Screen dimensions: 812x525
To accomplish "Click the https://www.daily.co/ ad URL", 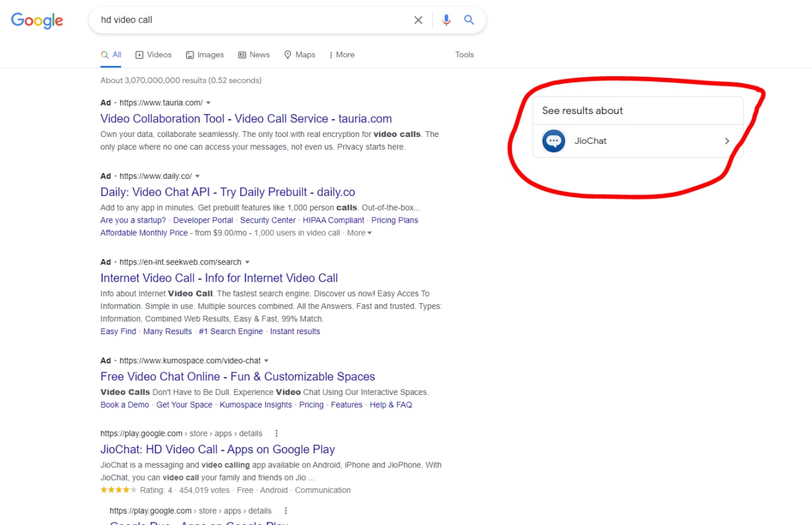I will pyautogui.click(x=155, y=176).
